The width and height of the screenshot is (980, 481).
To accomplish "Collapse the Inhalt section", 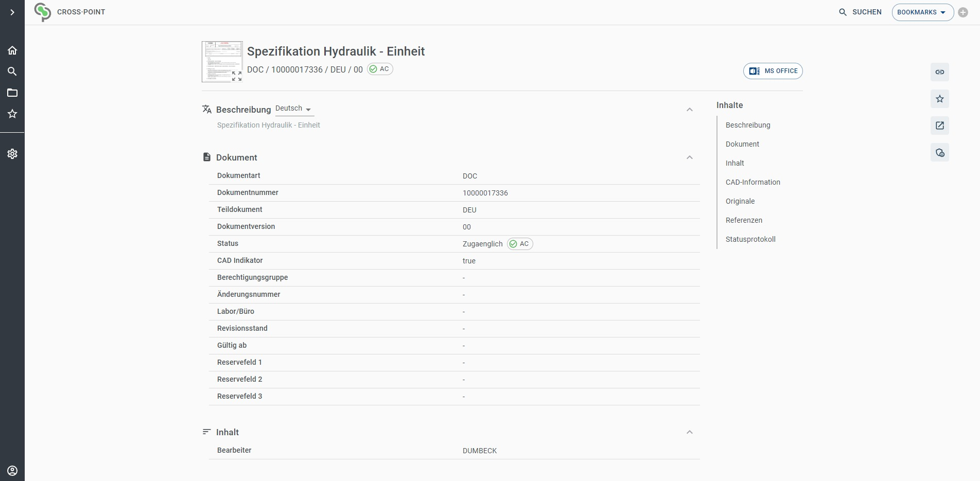I will pyautogui.click(x=690, y=432).
